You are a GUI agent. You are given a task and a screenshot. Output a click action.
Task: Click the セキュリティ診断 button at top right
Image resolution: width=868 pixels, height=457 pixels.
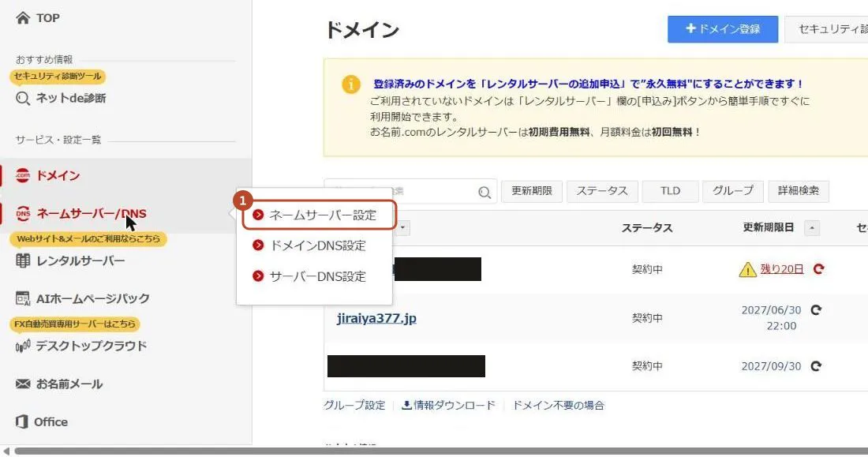click(x=826, y=28)
